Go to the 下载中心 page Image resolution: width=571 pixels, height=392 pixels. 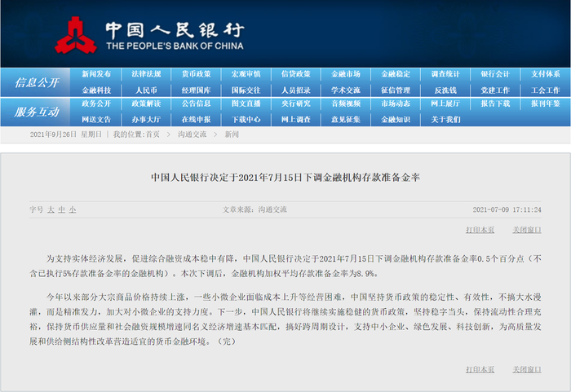point(246,119)
